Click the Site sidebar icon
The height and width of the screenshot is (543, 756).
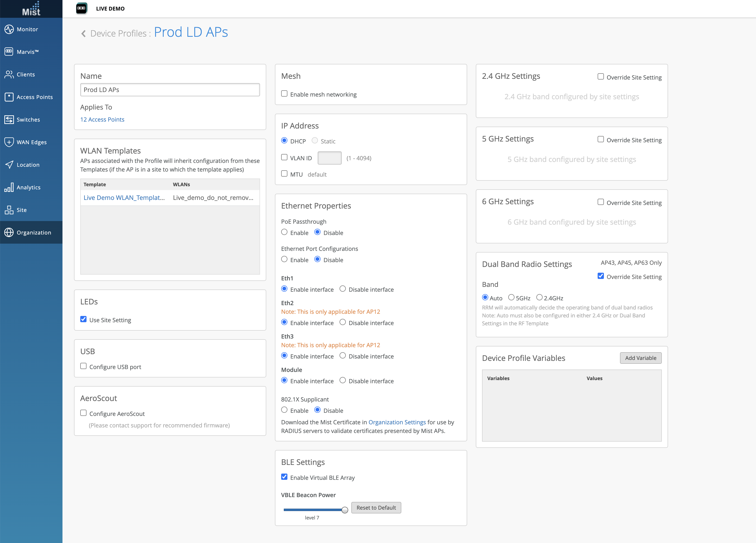pos(9,210)
